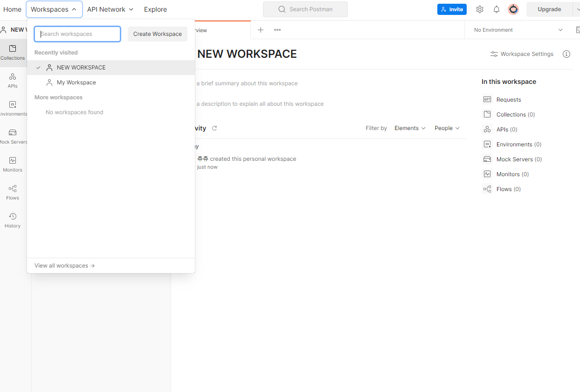The height and width of the screenshot is (392, 580).
Task: Click the Create Workspace button
Action: (158, 34)
